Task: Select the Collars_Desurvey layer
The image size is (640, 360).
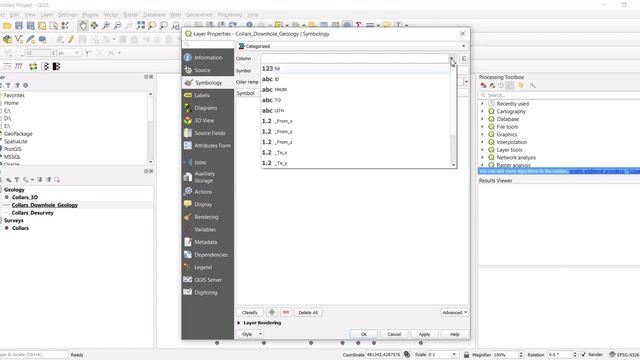Action: coord(33,213)
